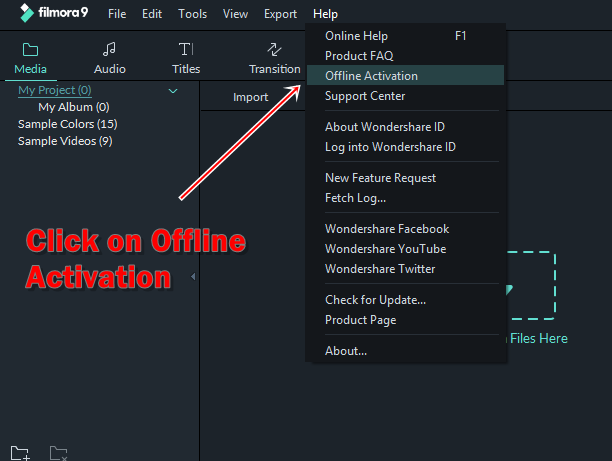Click About... menu entry
Viewport: 612px width, 461px height.
tap(405, 351)
